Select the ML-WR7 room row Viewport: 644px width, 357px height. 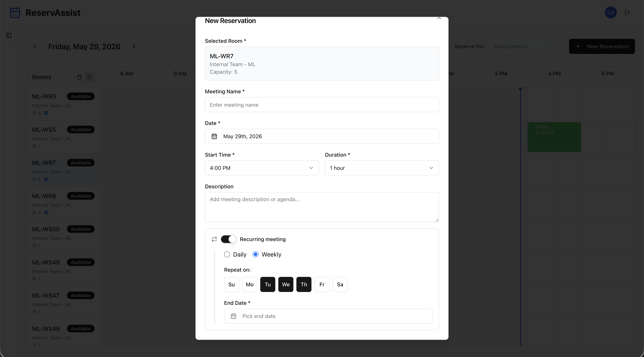pos(63,170)
